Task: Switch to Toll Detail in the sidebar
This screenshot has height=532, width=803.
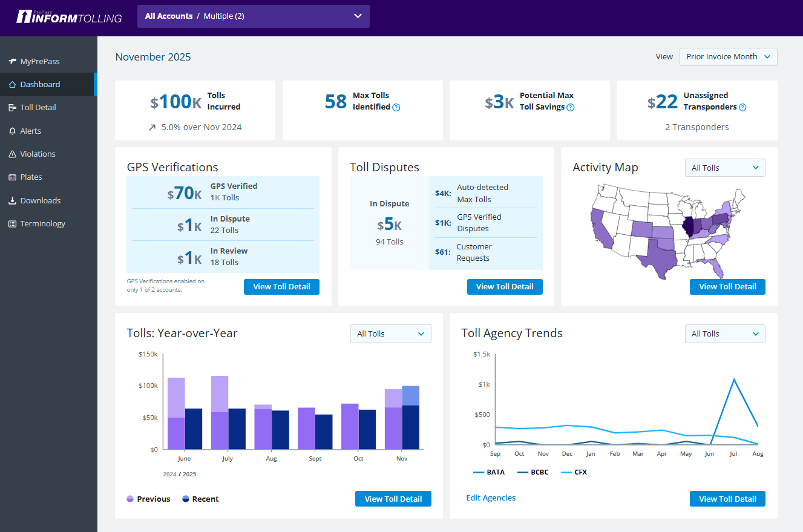Action: [13, 107]
